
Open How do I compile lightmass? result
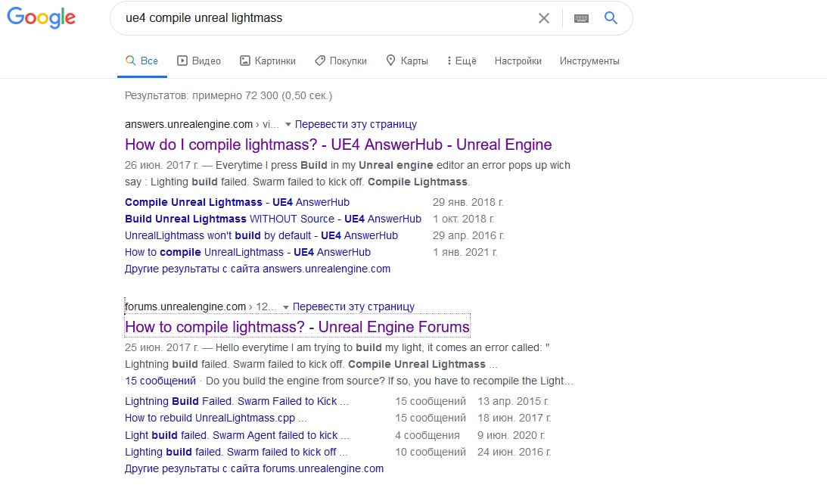338,145
